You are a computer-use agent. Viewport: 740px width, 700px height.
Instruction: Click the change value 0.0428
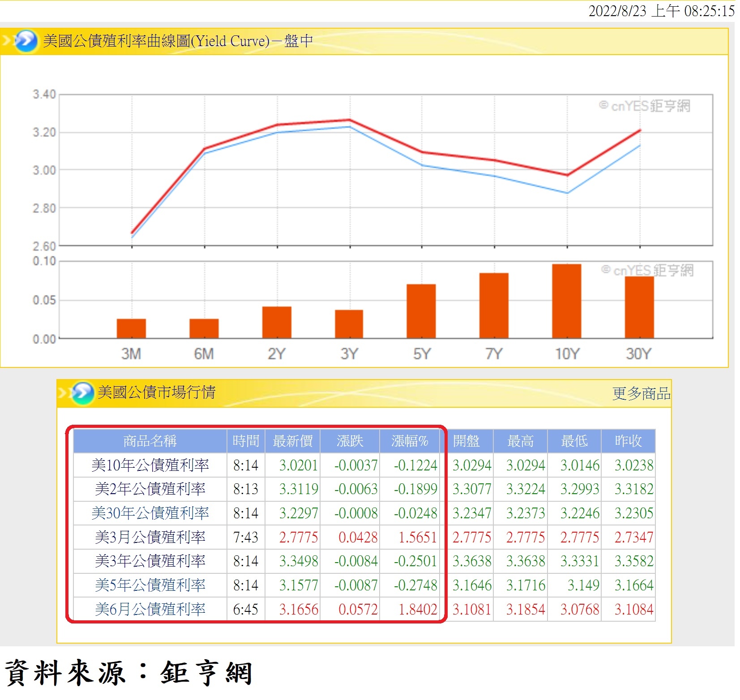[358, 537]
